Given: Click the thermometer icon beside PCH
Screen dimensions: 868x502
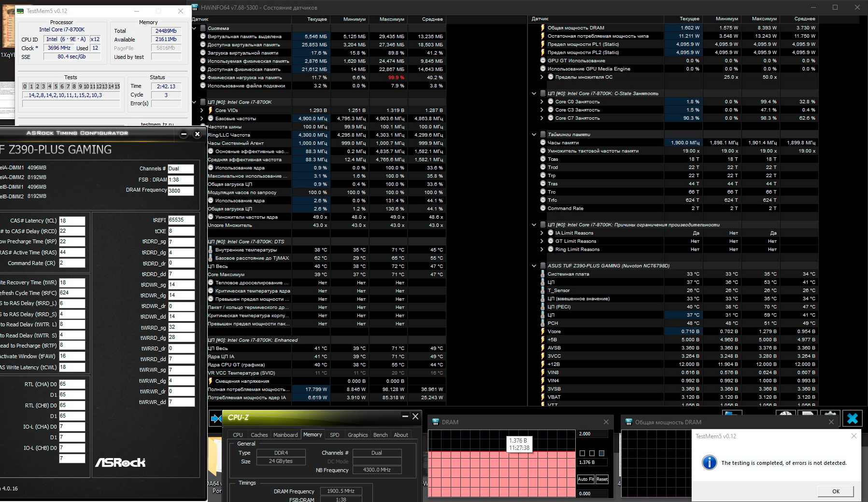Looking at the screenshot, I should (x=542, y=323).
